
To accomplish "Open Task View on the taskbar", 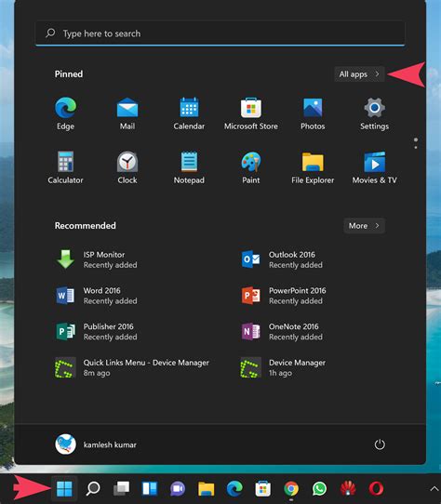I will (121, 489).
